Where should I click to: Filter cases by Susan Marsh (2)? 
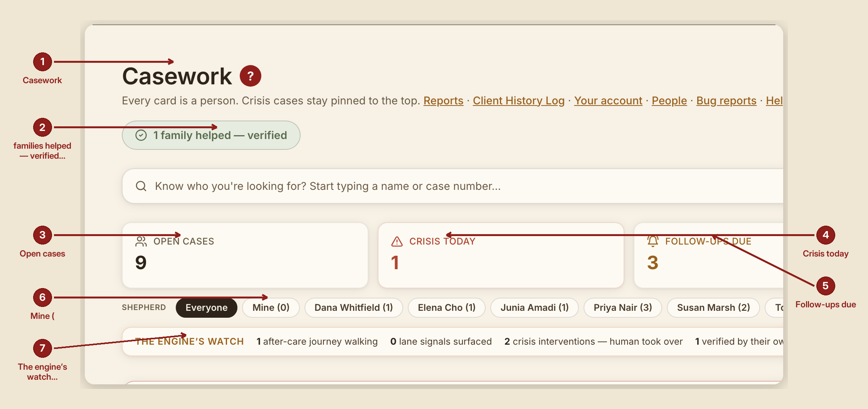[713, 308]
